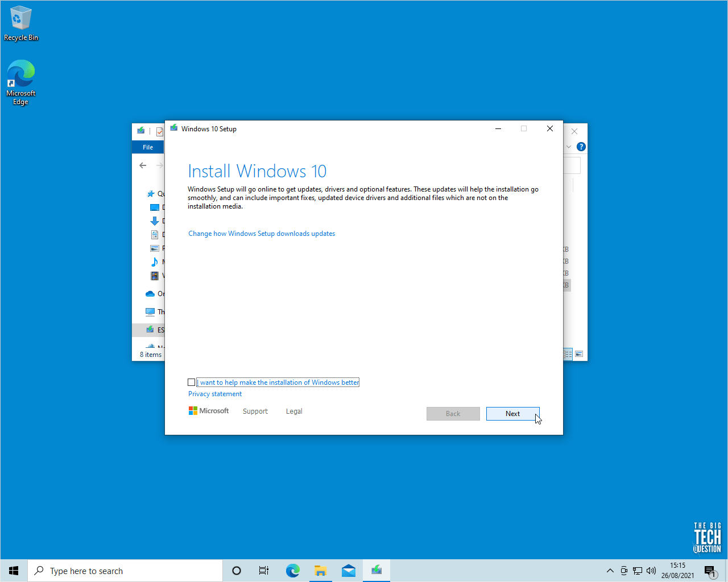The image size is (728, 582).
Task: Expand the File Explorer ribbon chevron
Action: [568, 147]
